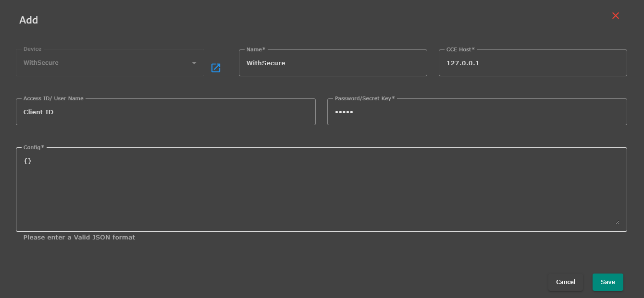Image resolution: width=644 pixels, height=298 pixels.
Task: Select the Access ID/ User Name field
Action: (165, 112)
